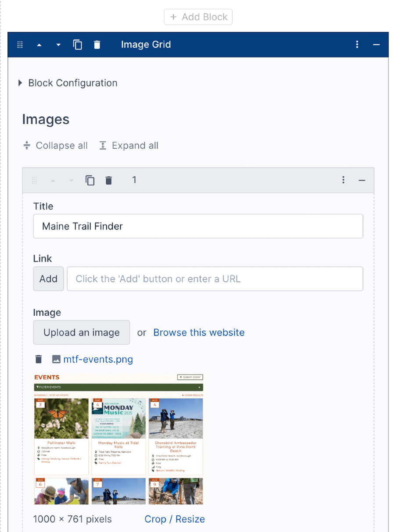This screenshot has height=532, width=395.
Task: Click Browse this website
Action: point(199,332)
